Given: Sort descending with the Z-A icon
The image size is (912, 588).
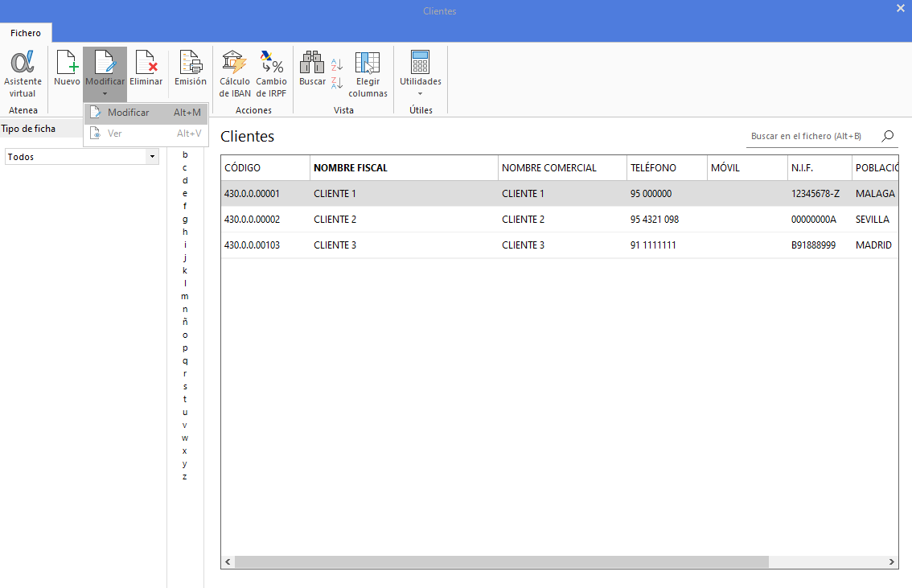Looking at the screenshot, I should [x=337, y=83].
